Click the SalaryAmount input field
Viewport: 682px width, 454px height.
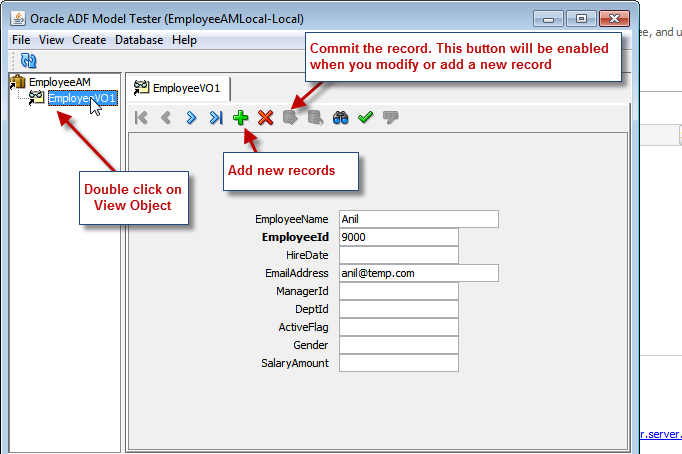[x=399, y=363]
